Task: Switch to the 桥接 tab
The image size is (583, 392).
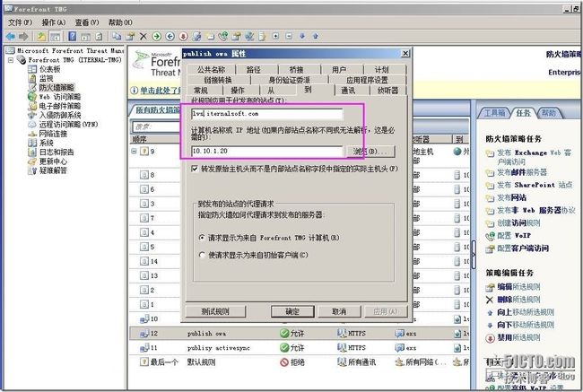Action: [296, 70]
